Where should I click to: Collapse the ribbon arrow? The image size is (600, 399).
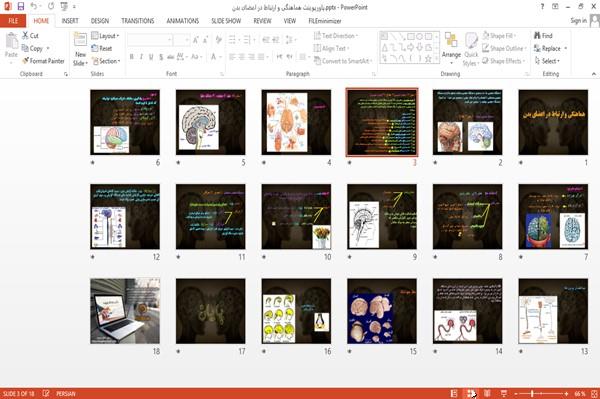point(594,74)
